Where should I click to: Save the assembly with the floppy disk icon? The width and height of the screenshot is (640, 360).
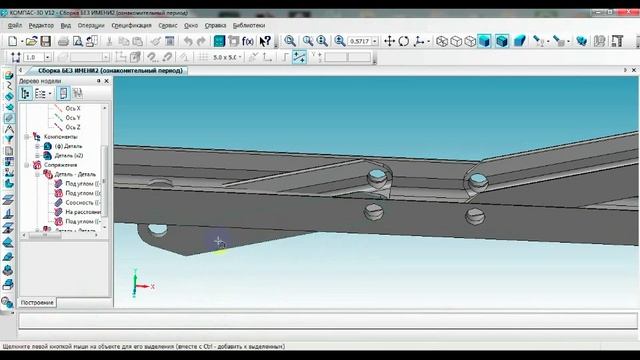click(x=45, y=41)
